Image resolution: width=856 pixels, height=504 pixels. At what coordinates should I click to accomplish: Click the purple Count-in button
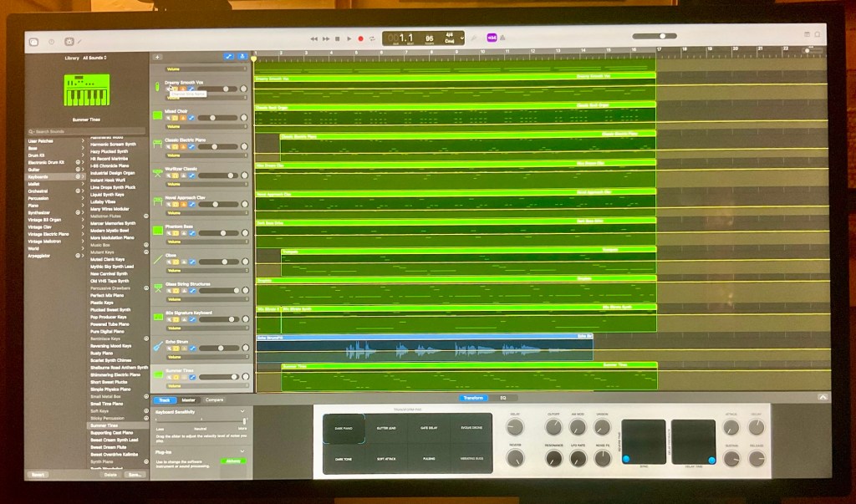[492, 38]
